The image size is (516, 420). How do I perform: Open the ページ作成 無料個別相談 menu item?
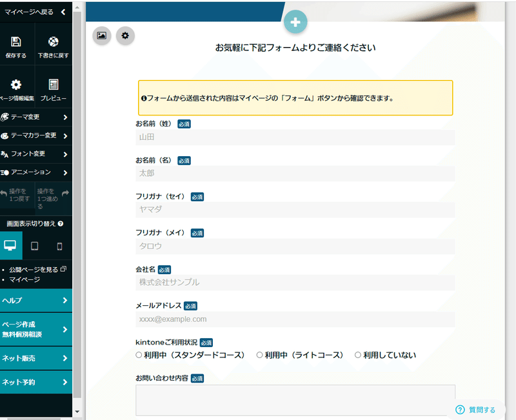tap(36, 330)
